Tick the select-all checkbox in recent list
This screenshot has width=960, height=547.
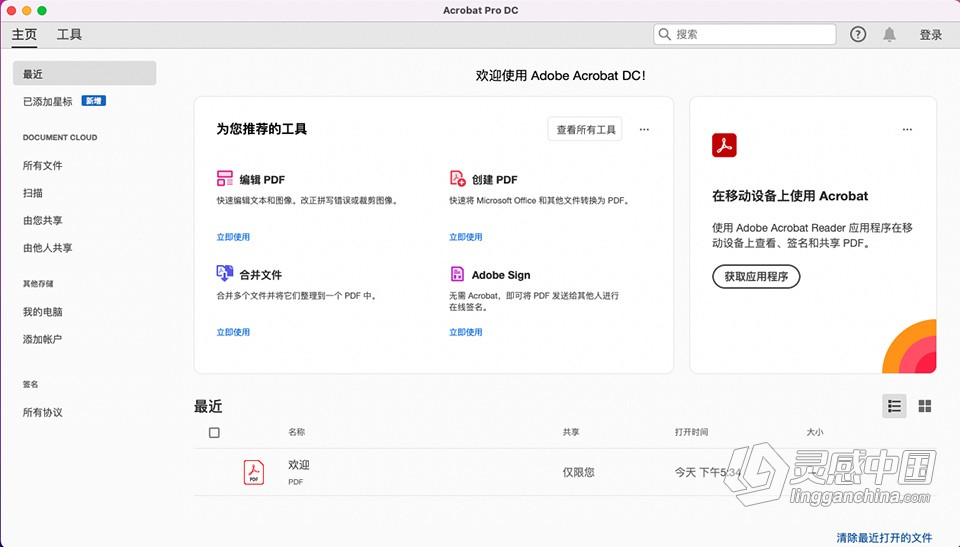point(214,432)
